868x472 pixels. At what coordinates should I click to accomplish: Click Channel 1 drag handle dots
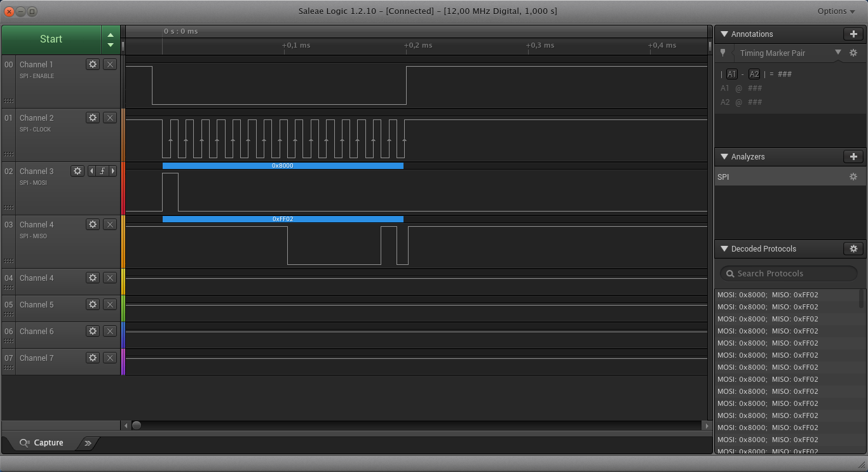[9, 101]
